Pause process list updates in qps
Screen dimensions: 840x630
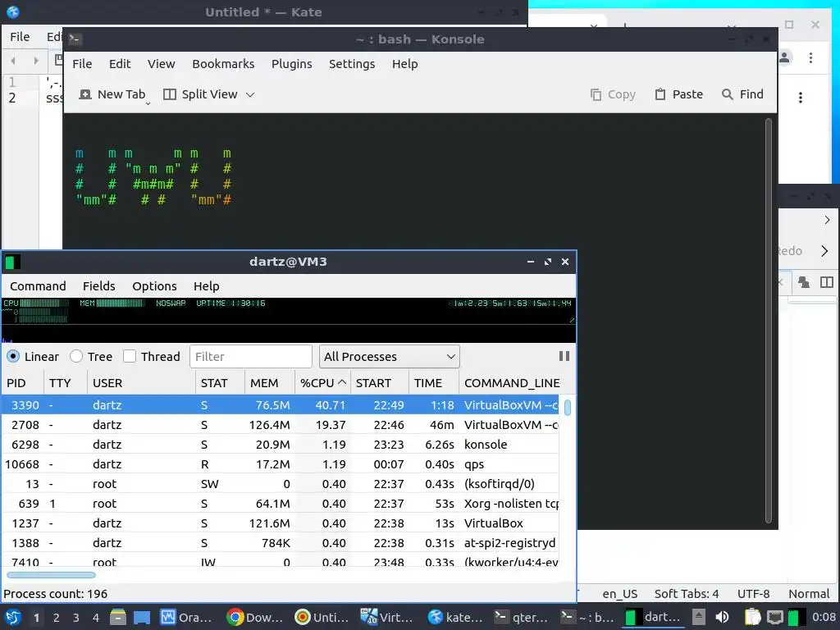564,356
